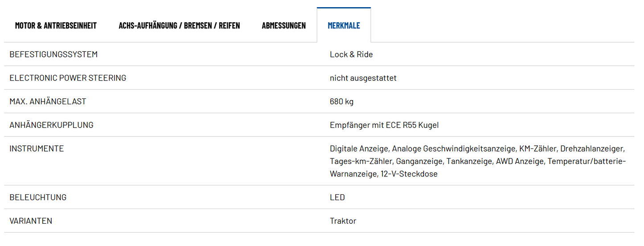Click the Befestigungssystem row label

pyautogui.click(x=53, y=54)
